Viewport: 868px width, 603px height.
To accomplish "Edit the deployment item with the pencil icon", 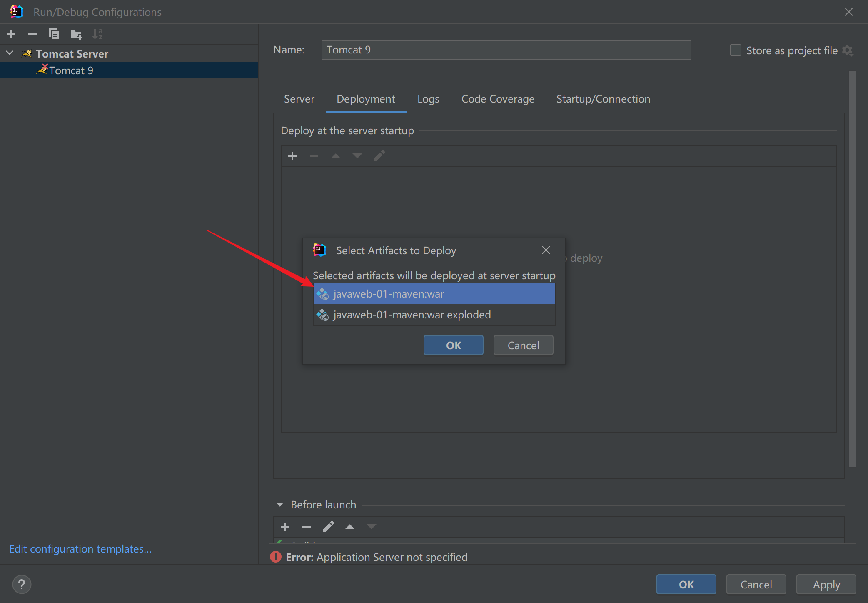I will pyautogui.click(x=379, y=156).
